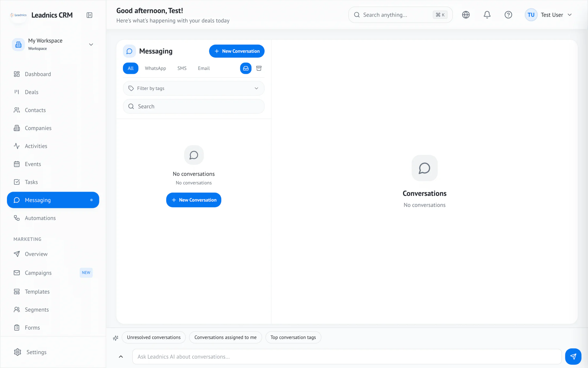Collapse the sidebar panel icon
Image resolution: width=588 pixels, height=368 pixels.
coord(89,15)
